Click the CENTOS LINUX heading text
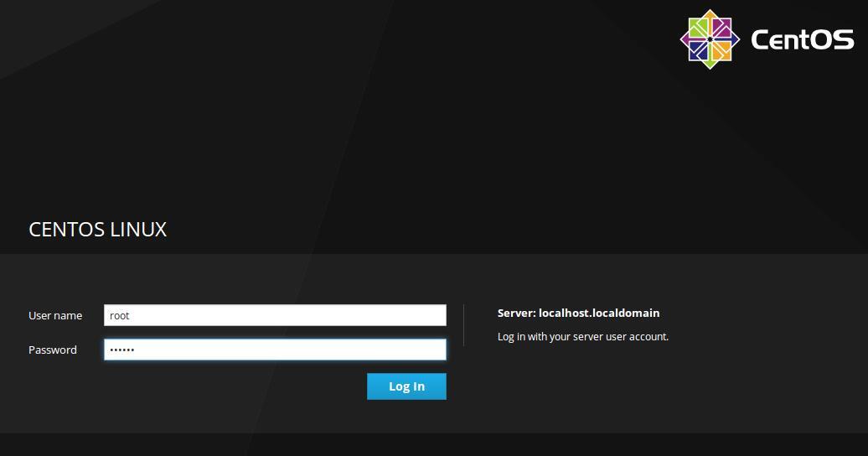This screenshot has height=456, width=868. click(97, 230)
